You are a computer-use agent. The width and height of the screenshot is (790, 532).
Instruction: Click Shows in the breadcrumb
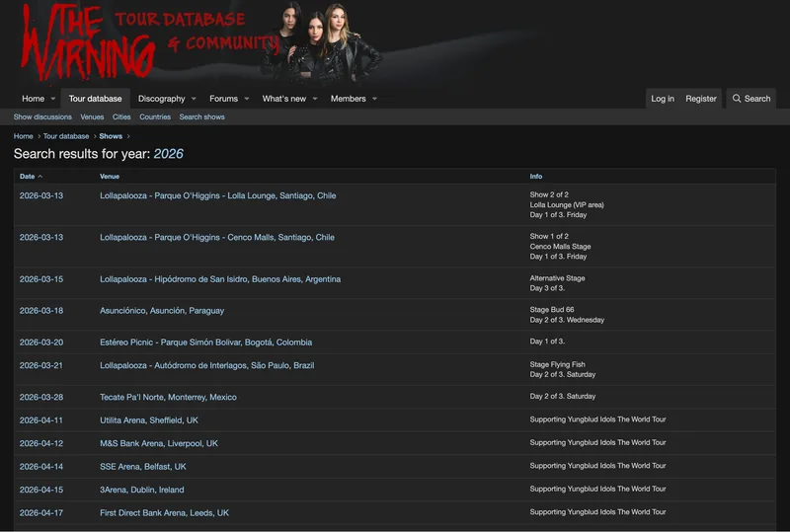pos(111,136)
